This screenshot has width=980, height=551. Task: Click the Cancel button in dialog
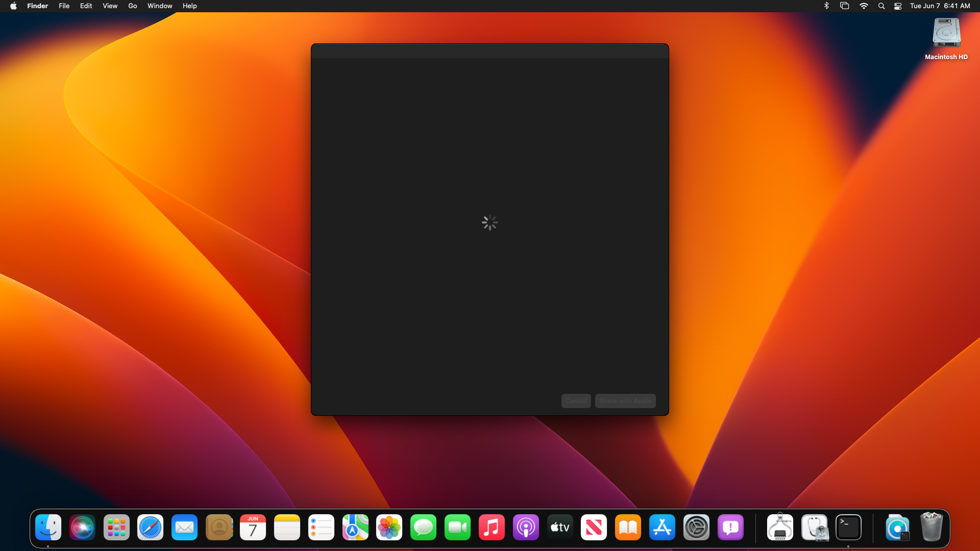click(x=576, y=401)
